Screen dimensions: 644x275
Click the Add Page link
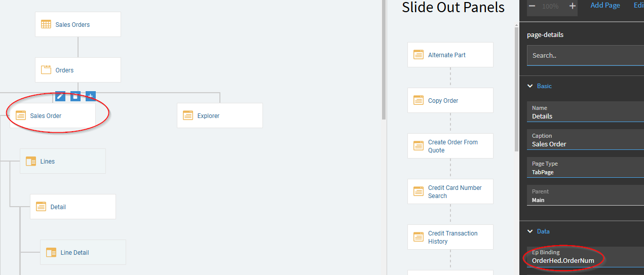605,5
